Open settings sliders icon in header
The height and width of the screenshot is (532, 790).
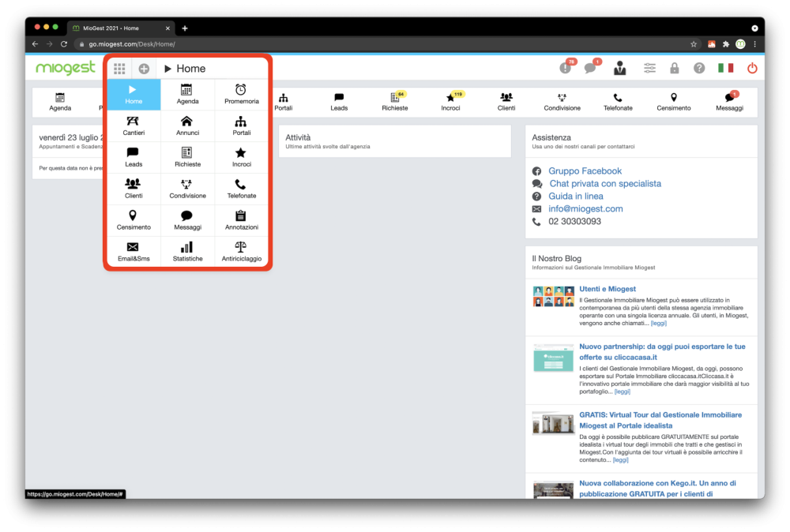click(x=650, y=68)
